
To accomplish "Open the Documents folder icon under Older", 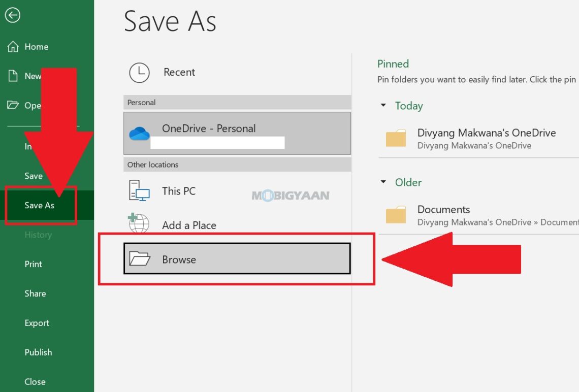I will 396,214.
